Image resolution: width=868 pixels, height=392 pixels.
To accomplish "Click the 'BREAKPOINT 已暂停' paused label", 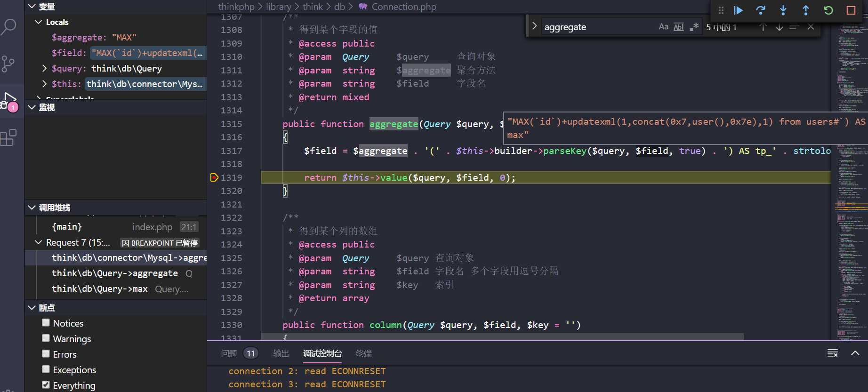I will [159, 243].
